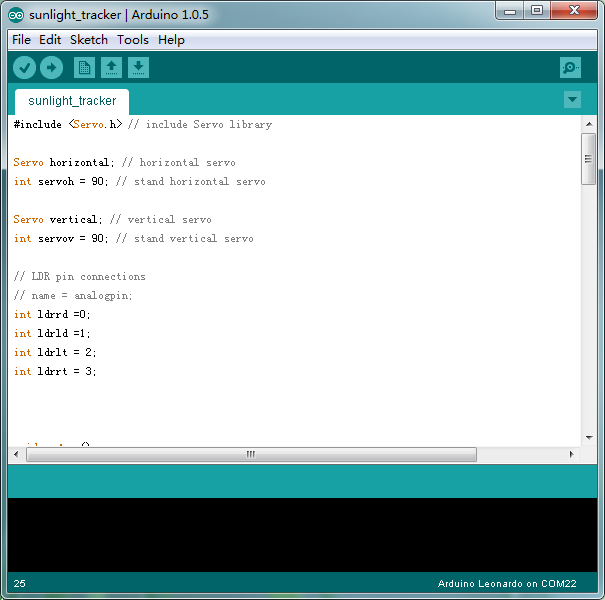Open the Sketch menu

click(x=89, y=40)
